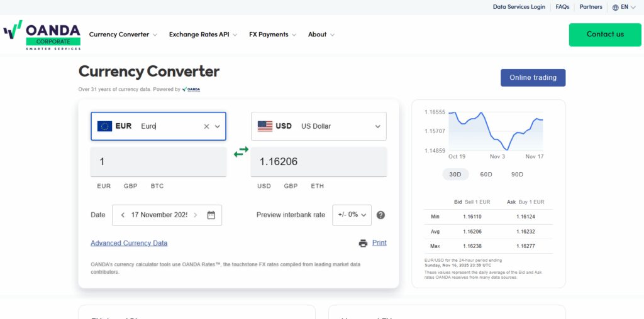Click the 17 November date field
The image size is (644, 319).
[x=159, y=215]
